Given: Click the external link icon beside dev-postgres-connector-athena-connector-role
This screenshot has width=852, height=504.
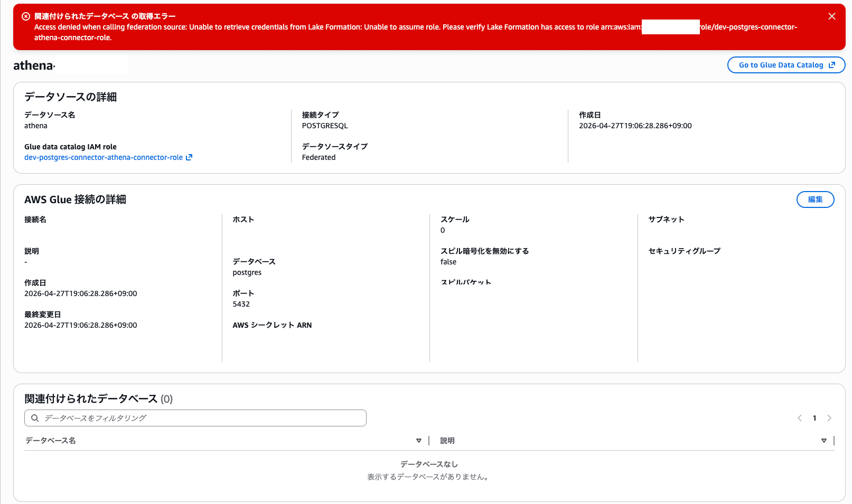Looking at the screenshot, I should tap(189, 157).
